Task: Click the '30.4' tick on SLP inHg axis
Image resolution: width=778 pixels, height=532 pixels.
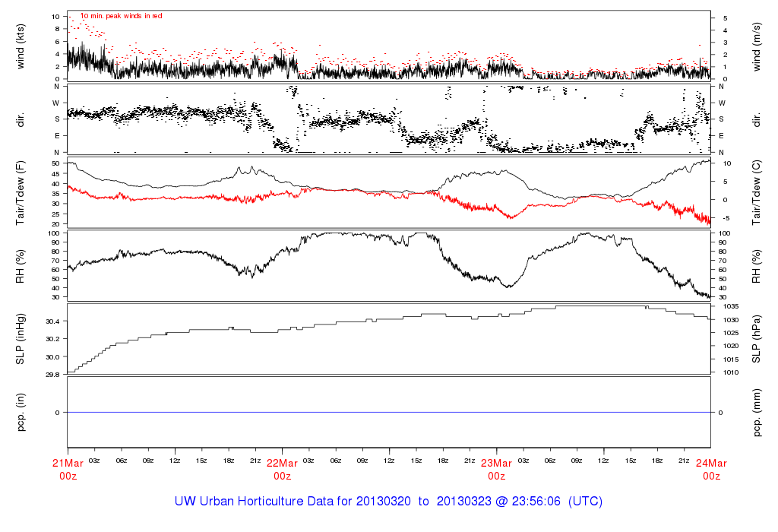Action: (52, 321)
